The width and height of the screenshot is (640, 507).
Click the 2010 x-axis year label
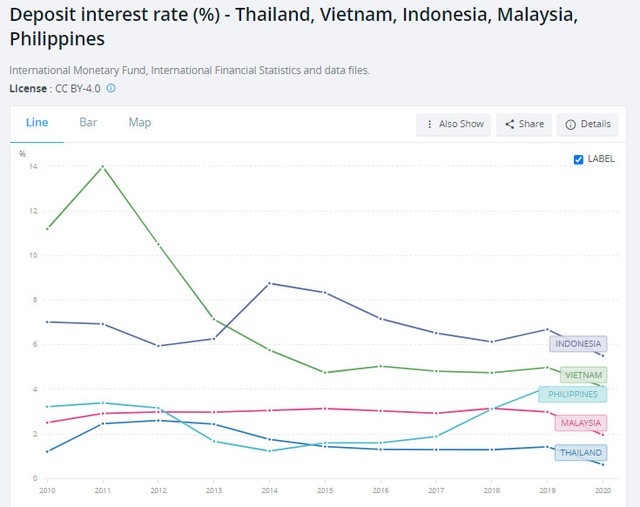tap(47, 490)
